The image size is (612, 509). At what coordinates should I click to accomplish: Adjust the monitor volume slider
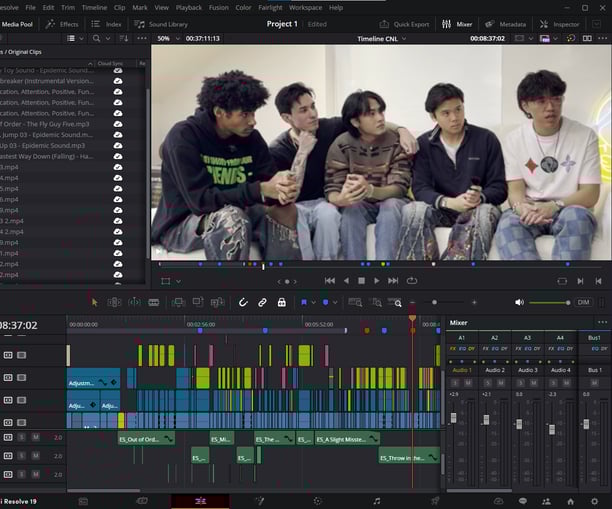[550, 303]
